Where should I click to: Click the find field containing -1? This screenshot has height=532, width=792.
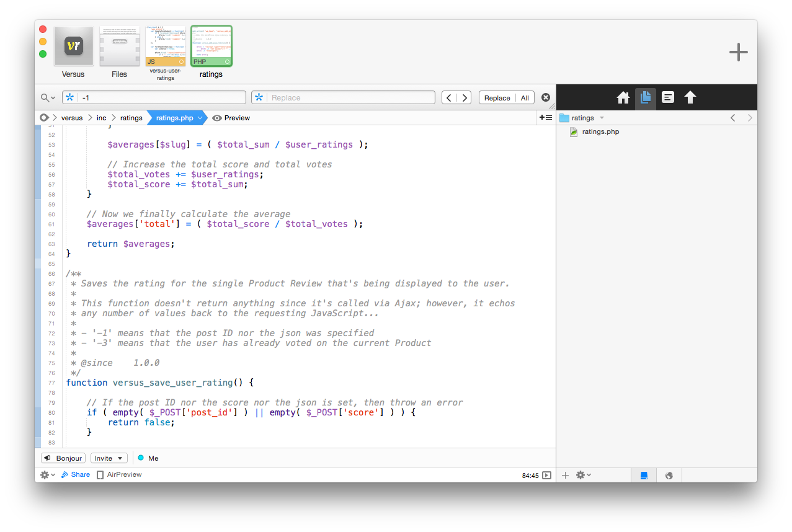click(154, 98)
